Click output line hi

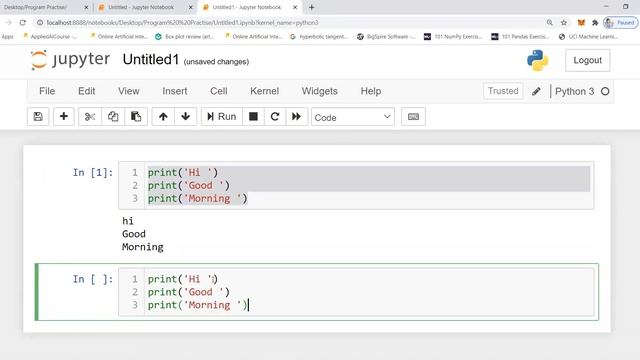128,221
